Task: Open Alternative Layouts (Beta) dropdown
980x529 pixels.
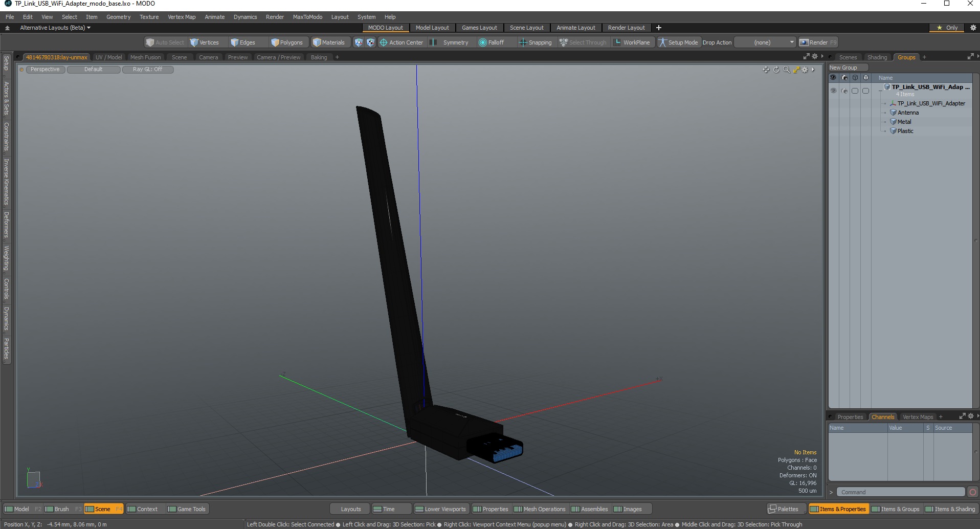Action: (x=55, y=28)
